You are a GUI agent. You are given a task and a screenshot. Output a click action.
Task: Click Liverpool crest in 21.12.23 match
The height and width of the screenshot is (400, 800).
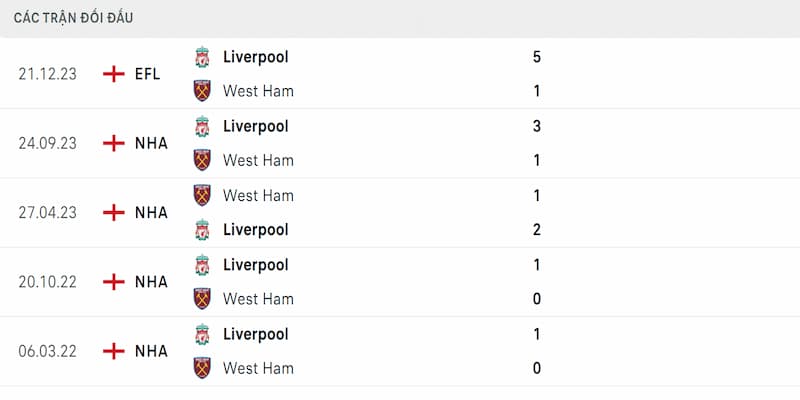[203, 57]
